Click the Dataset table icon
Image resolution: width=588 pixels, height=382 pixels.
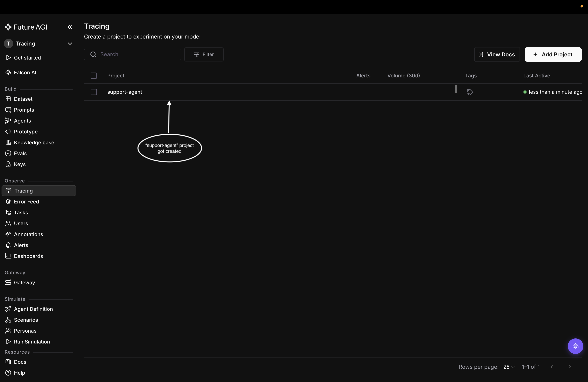click(x=8, y=99)
